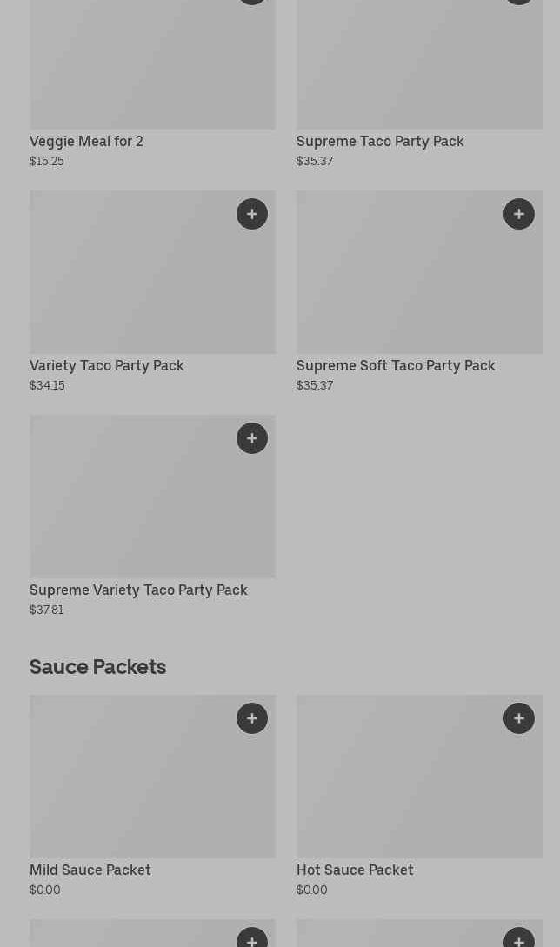
Task: Add Hot Sauce Packet using plus button
Action: [x=519, y=718]
